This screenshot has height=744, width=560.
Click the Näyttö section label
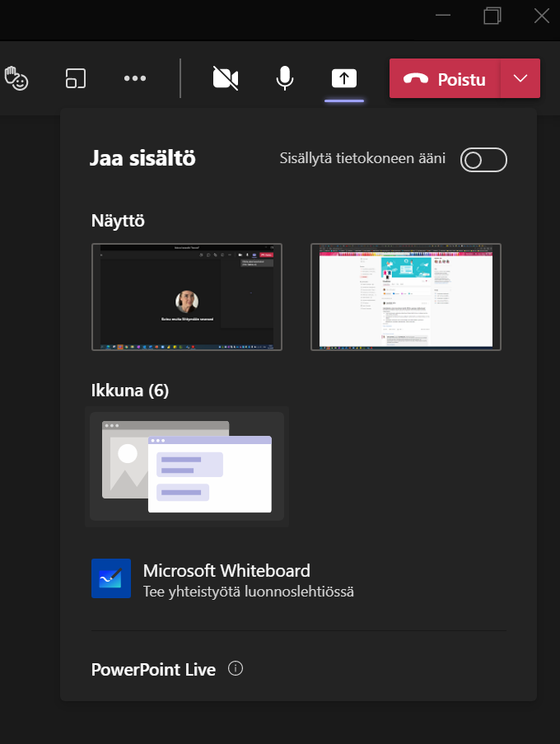pyautogui.click(x=118, y=221)
